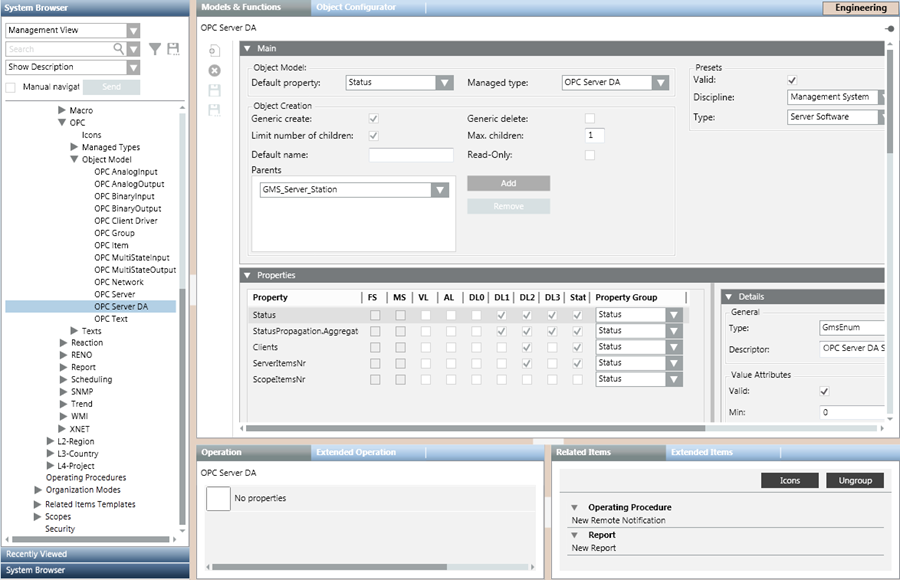Click the pin icon at top right
900x580 pixels.
[889, 28]
